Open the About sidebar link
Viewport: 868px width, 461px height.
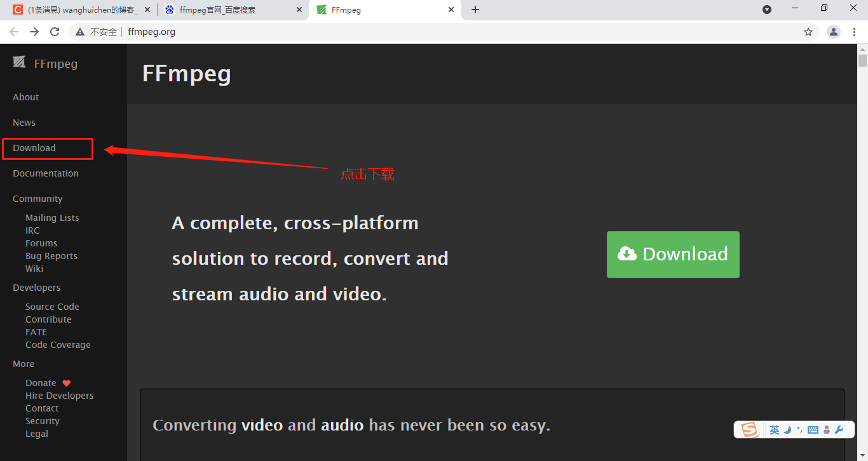click(26, 97)
